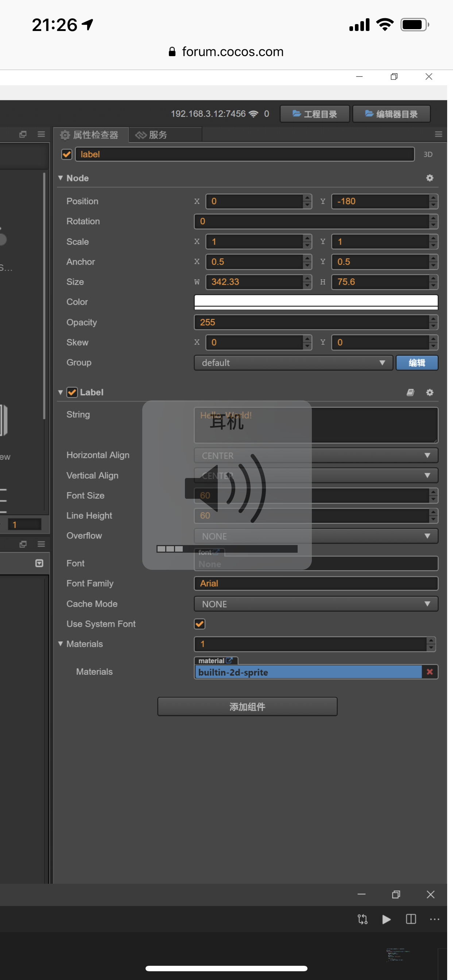Click the source control compare icon
Screen dimensions: 453x980
point(363,919)
